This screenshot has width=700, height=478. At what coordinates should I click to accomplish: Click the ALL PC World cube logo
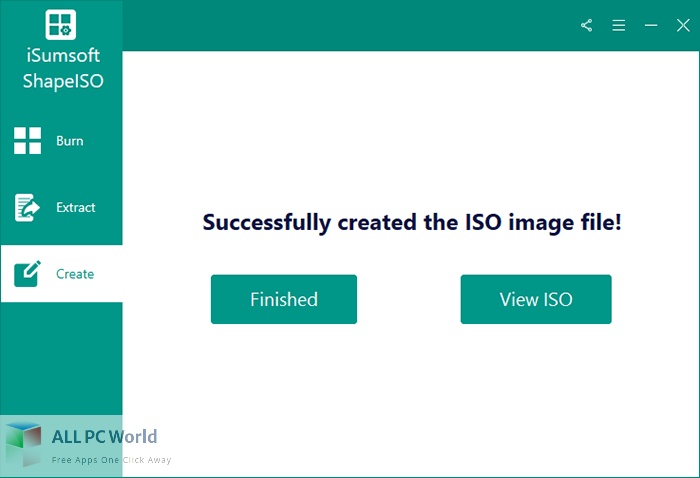coord(23,442)
